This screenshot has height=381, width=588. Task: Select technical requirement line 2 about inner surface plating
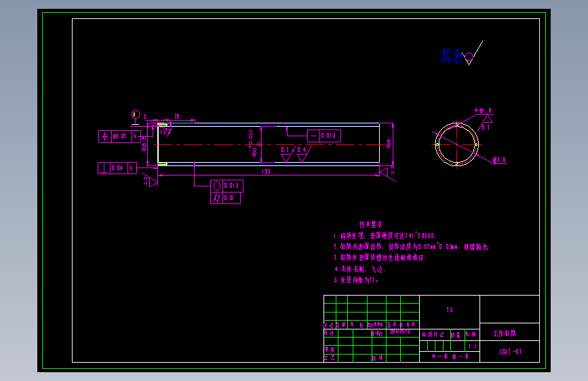[412, 247]
